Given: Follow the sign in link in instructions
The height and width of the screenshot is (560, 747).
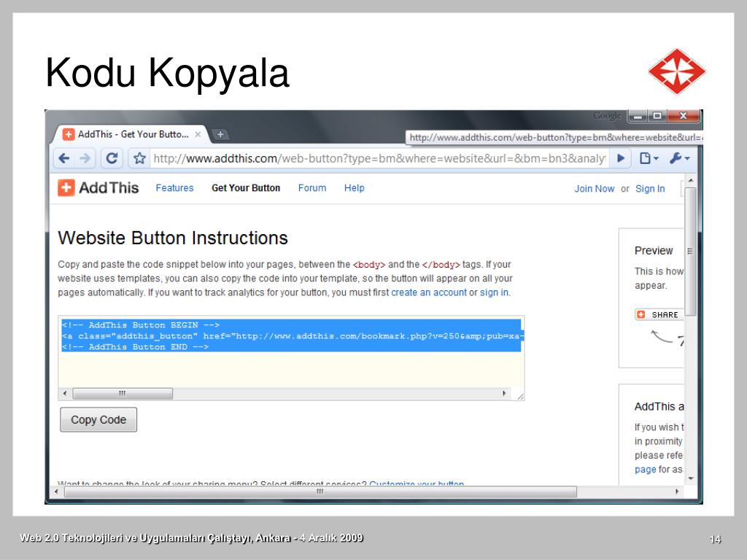Looking at the screenshot, I should click(494, 292).
